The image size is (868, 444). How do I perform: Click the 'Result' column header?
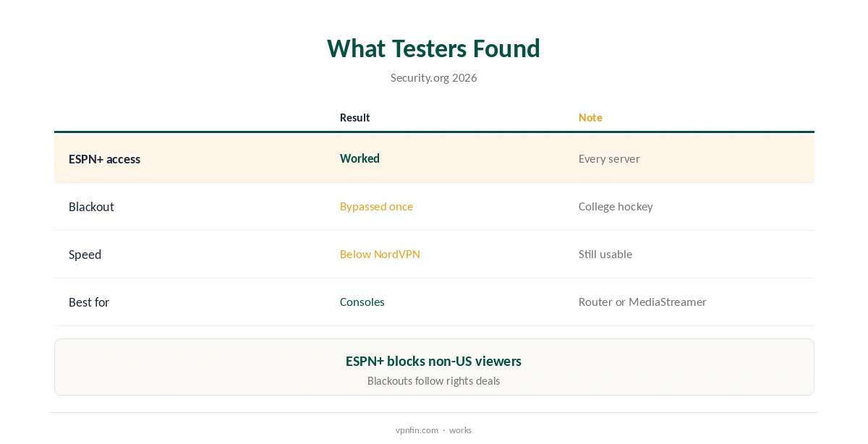(x=354, y=117)
